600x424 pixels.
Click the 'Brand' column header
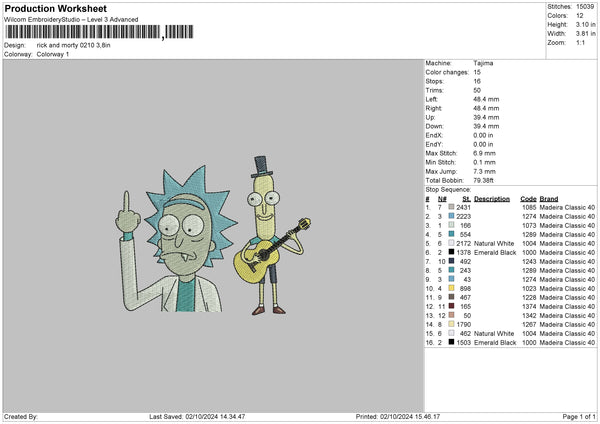click(549, 199)
